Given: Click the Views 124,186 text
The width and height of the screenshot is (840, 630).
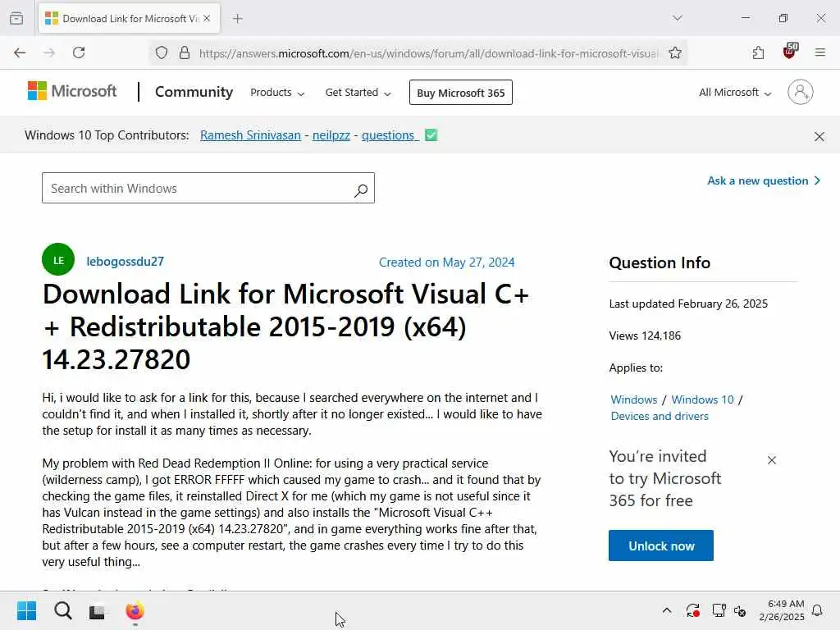Looking at the screenshot, I should [645, 336].
